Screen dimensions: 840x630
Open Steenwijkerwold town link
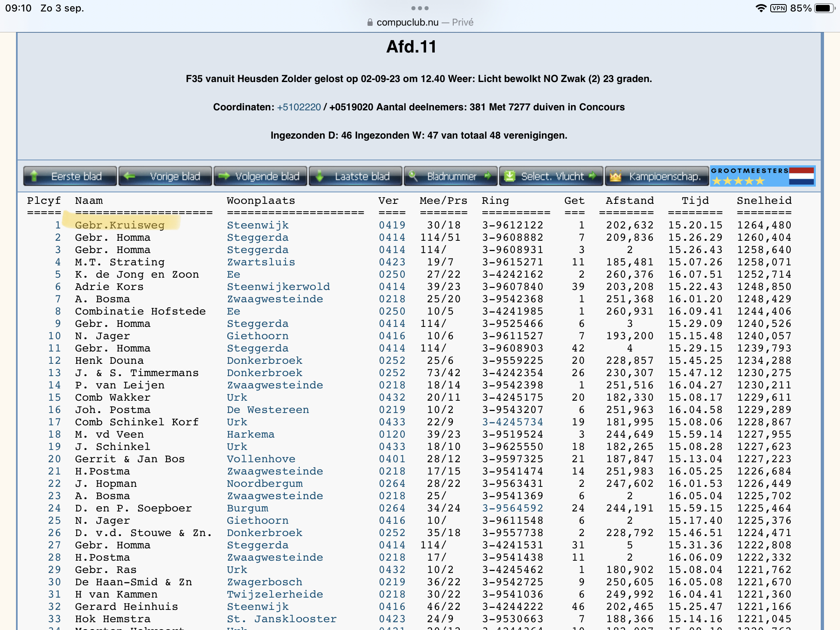(278, 287)
